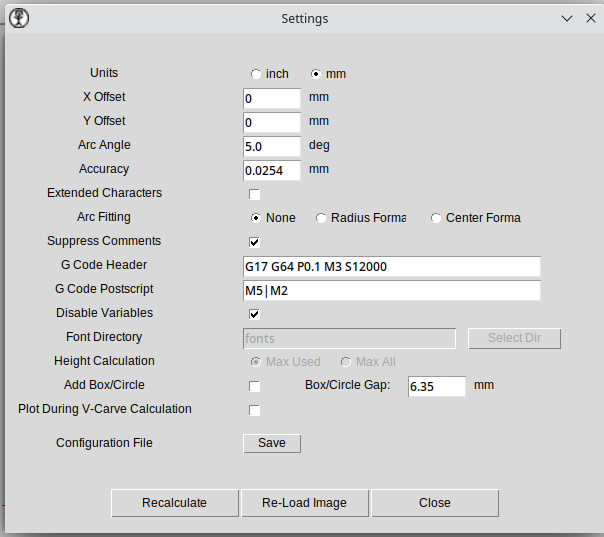This screenshot has height=537, width=604.
Task: Select mm units radio button
Action: pyautogui.click(x=316, y=74)
